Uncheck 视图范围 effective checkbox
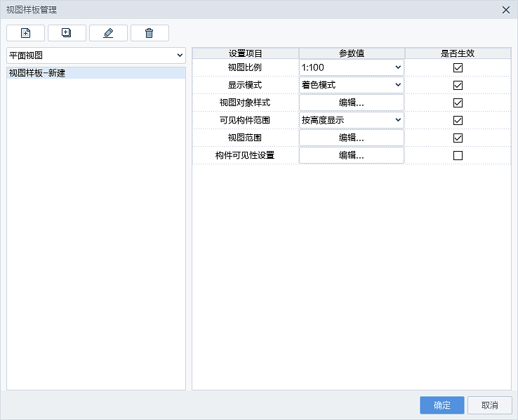 pyautogui.click(x=458, y=138)
